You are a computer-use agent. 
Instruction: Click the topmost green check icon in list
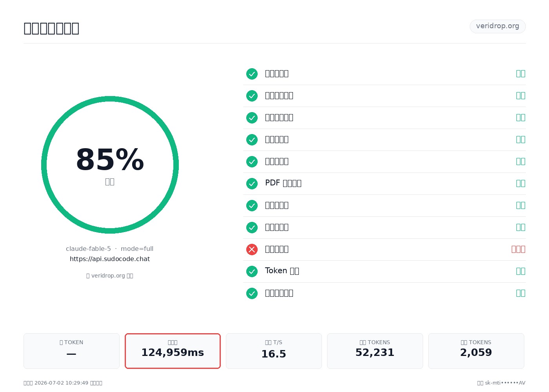click(252, 74)
